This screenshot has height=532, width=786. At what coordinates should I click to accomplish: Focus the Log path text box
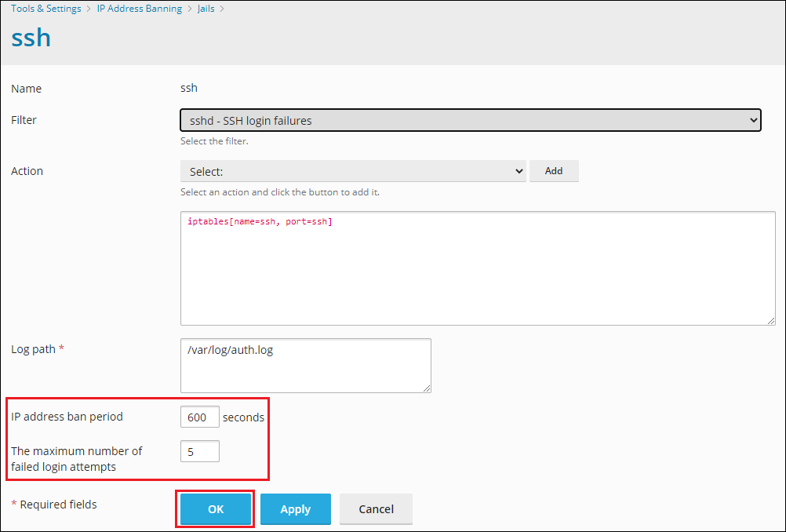point(305,365)
